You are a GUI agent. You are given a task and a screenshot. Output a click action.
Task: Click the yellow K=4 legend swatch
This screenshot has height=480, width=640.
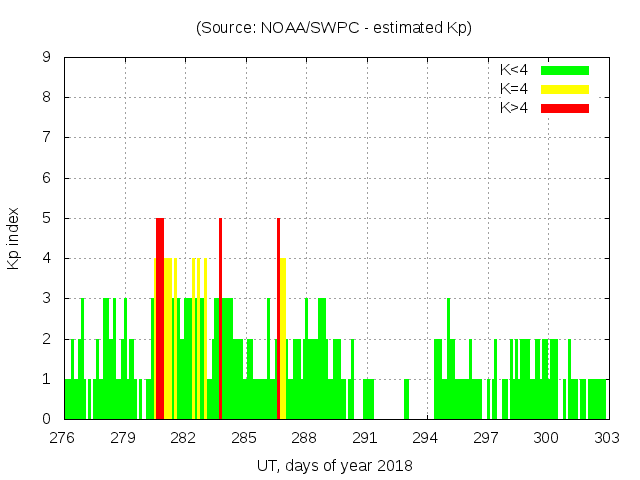(x=565, y=89)
